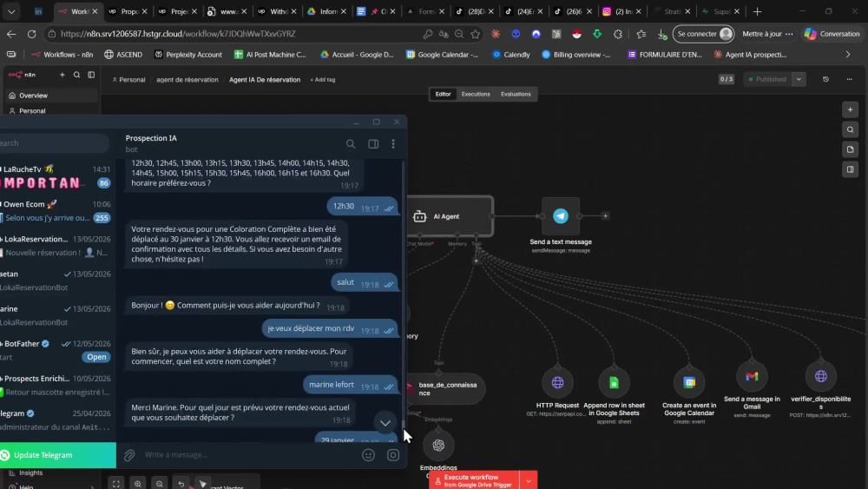Show more bookmarks chevron

(847, 54)
